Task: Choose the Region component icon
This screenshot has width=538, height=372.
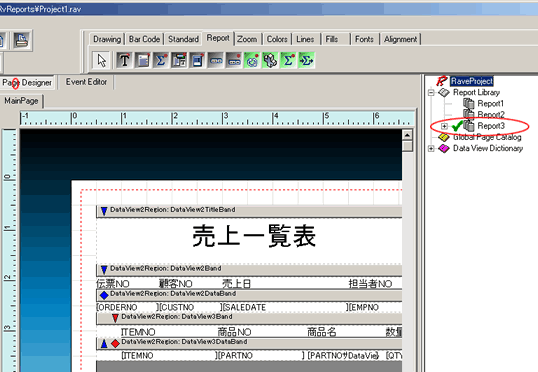Action: [x=197, y=60]
